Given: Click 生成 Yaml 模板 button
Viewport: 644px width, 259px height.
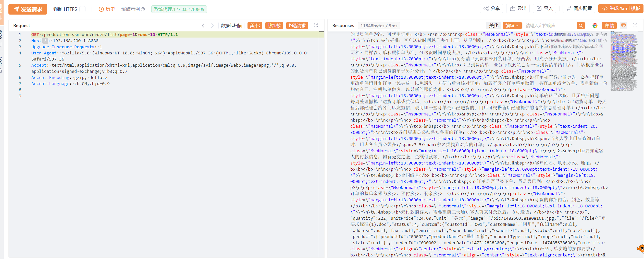Looking at the screenshot, I should [621, 8].
